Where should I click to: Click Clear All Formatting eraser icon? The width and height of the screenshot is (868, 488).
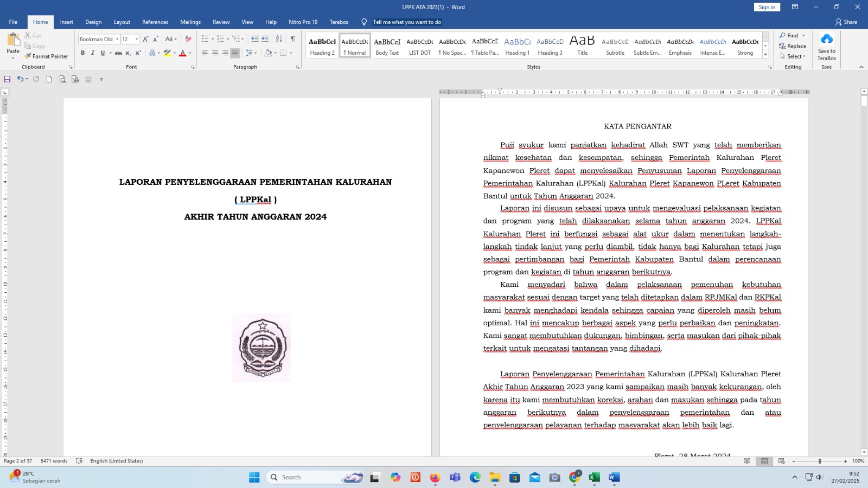coord(188,39)
